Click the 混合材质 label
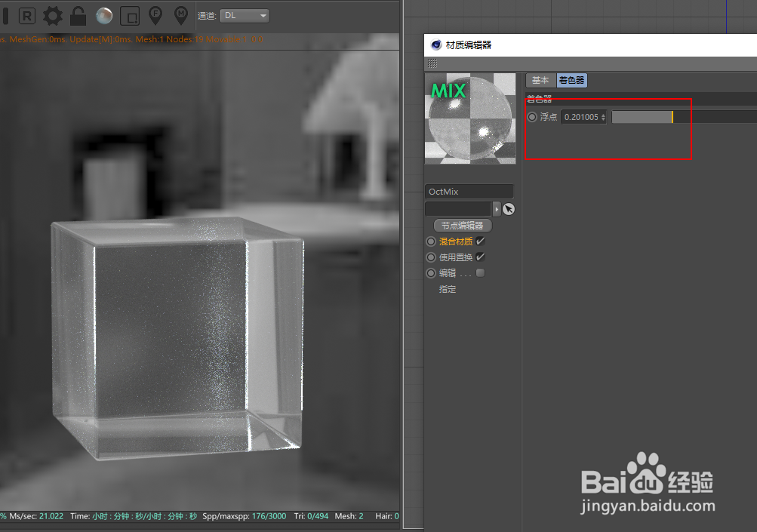Viewport: 757px width, 532px height. tap(456, 241)
